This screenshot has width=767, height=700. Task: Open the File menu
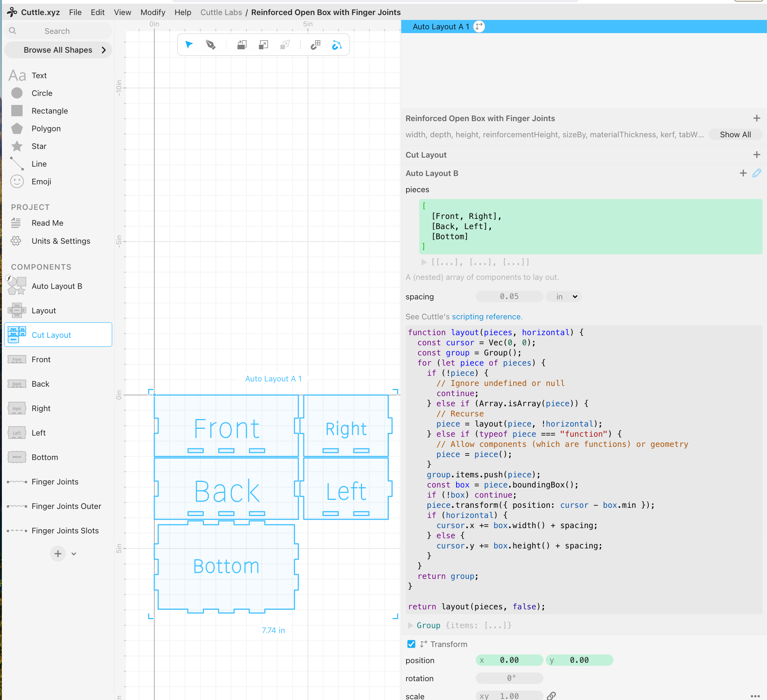click(x=75, y=12)
